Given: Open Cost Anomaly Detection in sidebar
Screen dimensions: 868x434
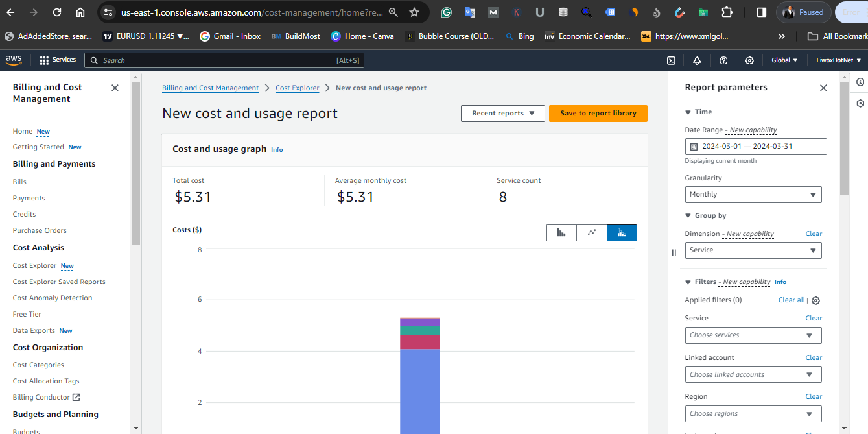Looking at the screenshot, I should point(53,298).
